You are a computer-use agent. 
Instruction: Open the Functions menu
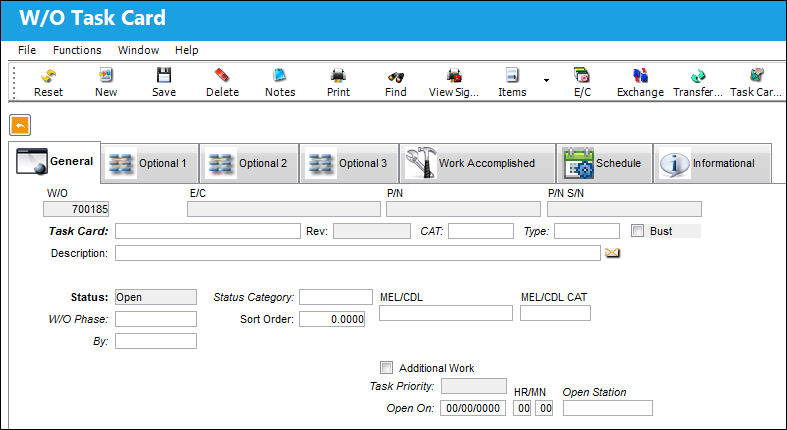pos(77,50)
